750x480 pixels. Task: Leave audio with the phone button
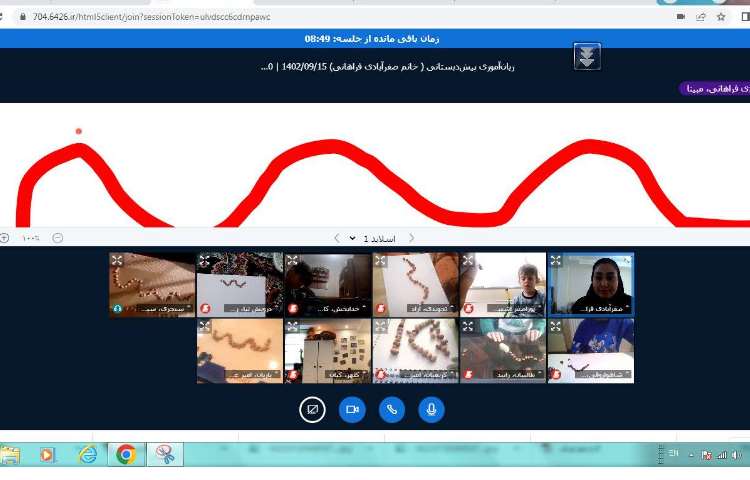392,409
